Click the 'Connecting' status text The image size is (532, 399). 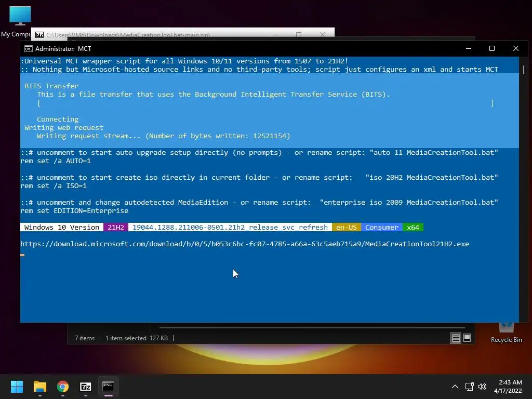58,119
